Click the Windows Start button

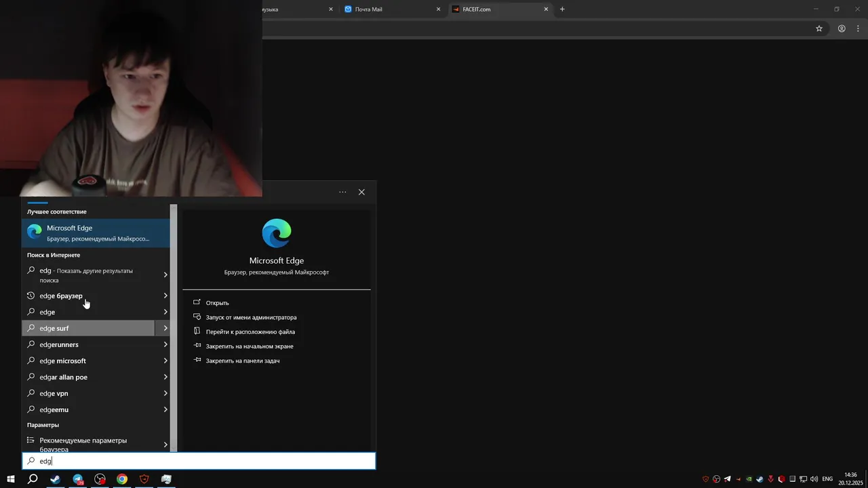tap(11, 479)
